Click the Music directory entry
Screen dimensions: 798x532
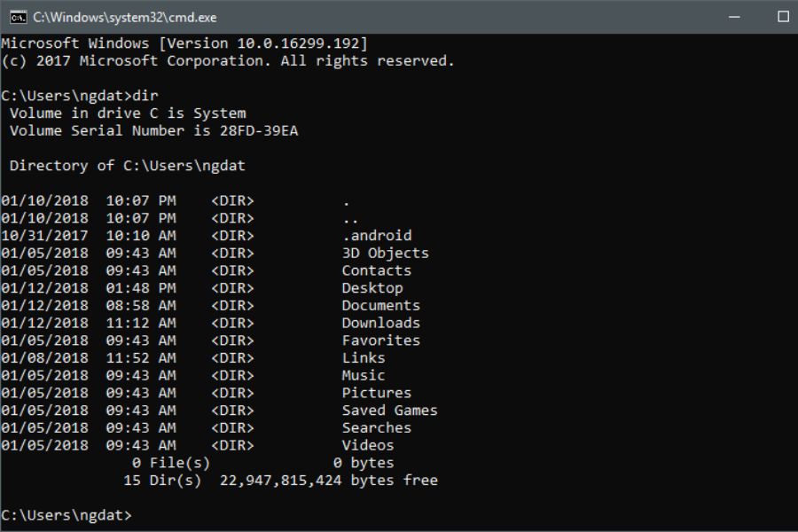[x=363, y=375]
